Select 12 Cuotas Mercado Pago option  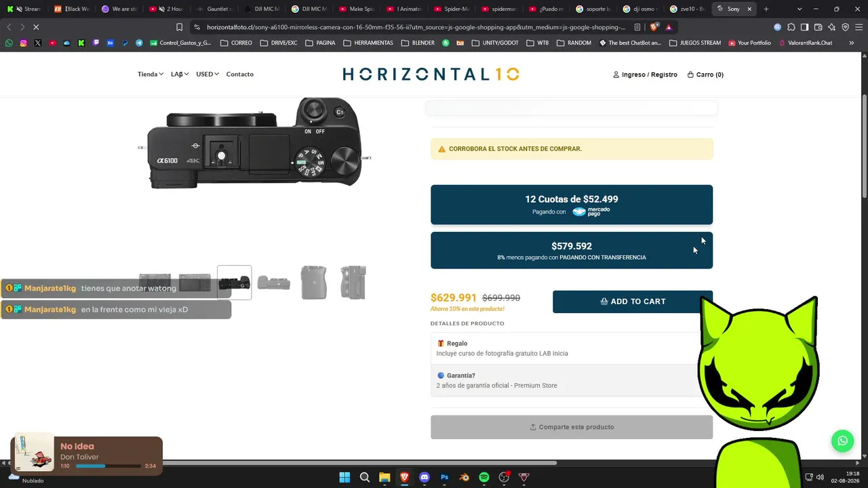click(x=572, y=205)
